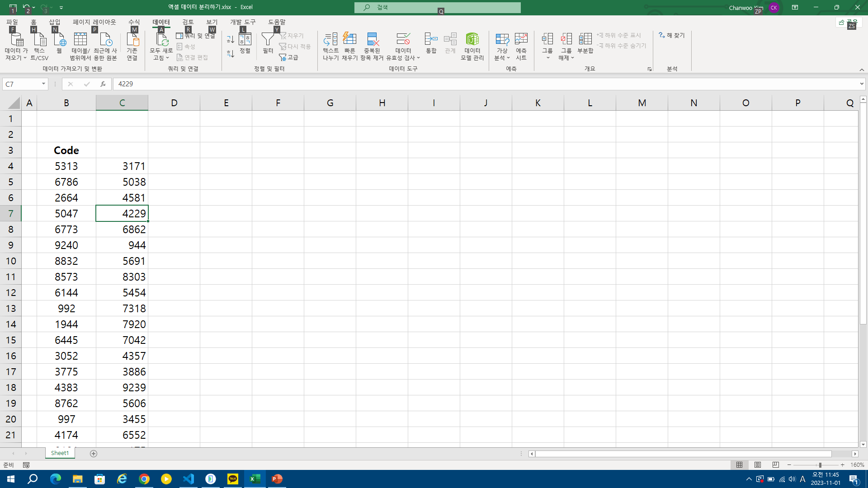The image size is (868, 488).
Task: Click the Sort dialog icon
Action: 245,39
